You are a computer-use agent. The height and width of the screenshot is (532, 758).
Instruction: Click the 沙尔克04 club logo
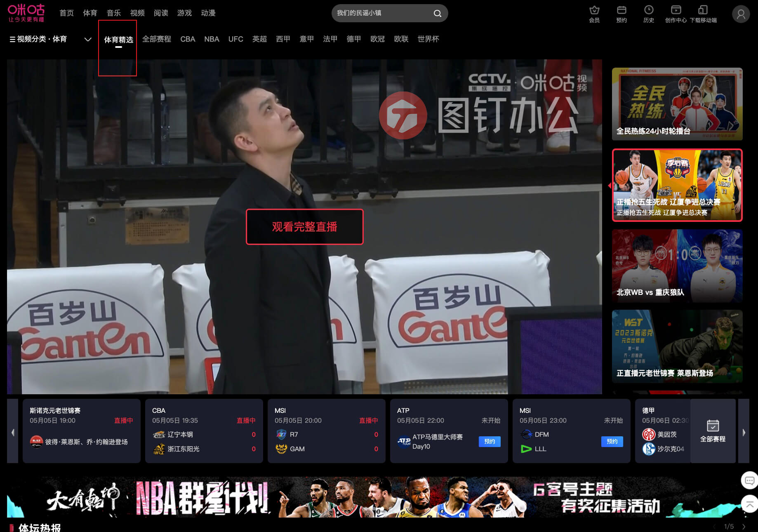(649, 449)
